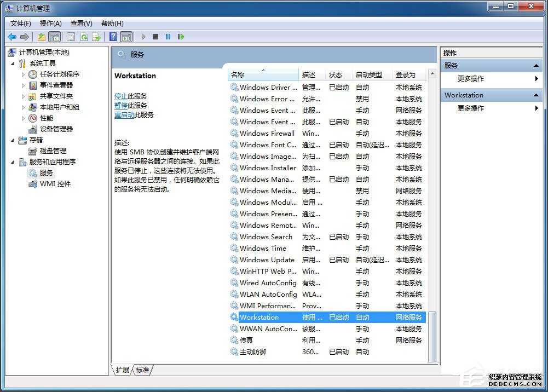Image resolution: width=548 pixels, height=392 pixels.
Task: Click the 暂停 this service link
Action: 121,106
